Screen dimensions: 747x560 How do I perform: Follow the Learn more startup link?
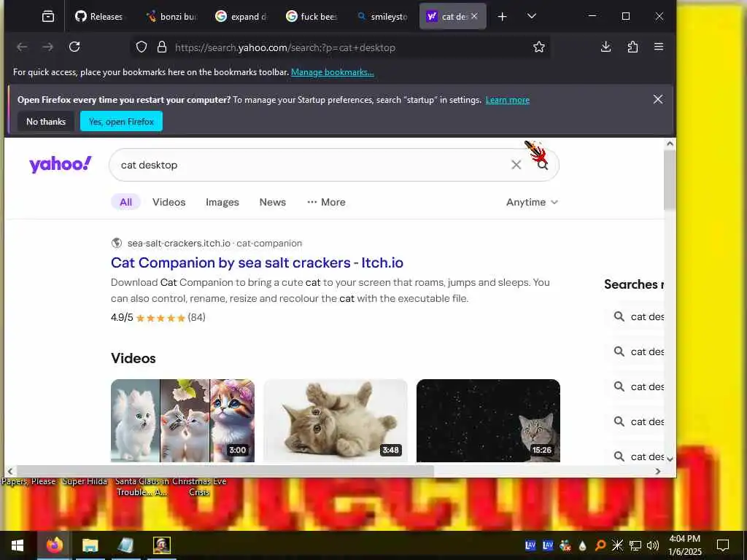coord(508,100)
